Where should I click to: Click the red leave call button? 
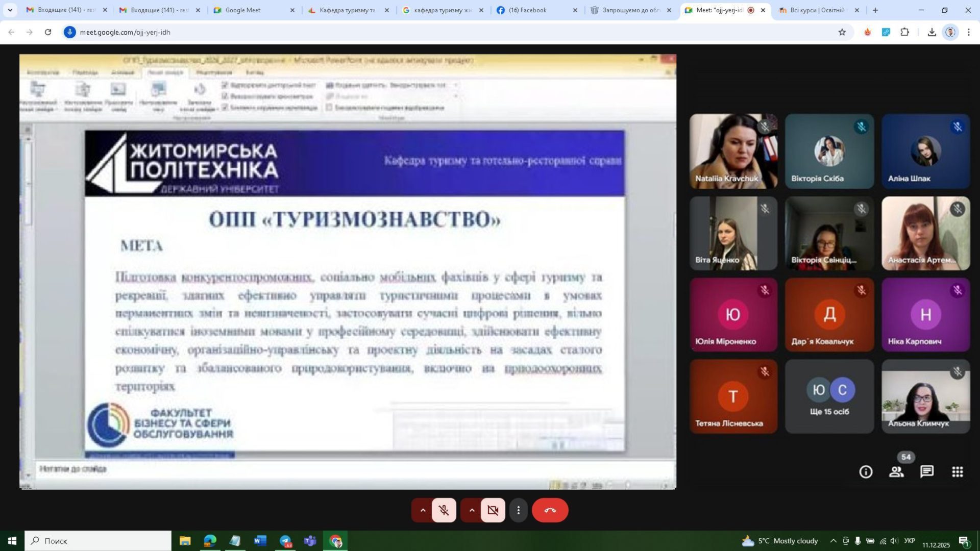tap(550, 510)
